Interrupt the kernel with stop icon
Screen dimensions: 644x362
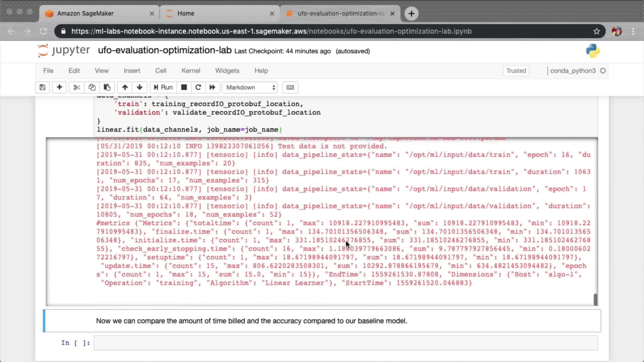pyautogui.click(x=184, y=87)
